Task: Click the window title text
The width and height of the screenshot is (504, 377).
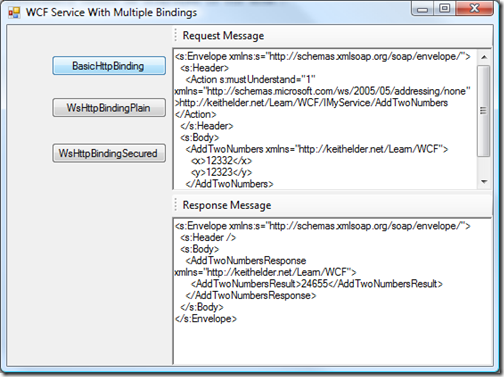Action: [x=111, y=13]
